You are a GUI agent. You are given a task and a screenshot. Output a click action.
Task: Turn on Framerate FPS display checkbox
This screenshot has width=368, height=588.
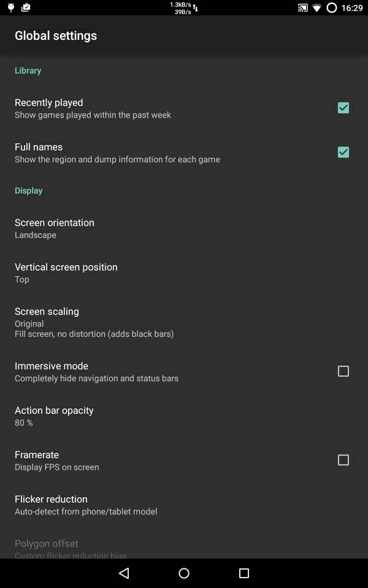point(343,460)
